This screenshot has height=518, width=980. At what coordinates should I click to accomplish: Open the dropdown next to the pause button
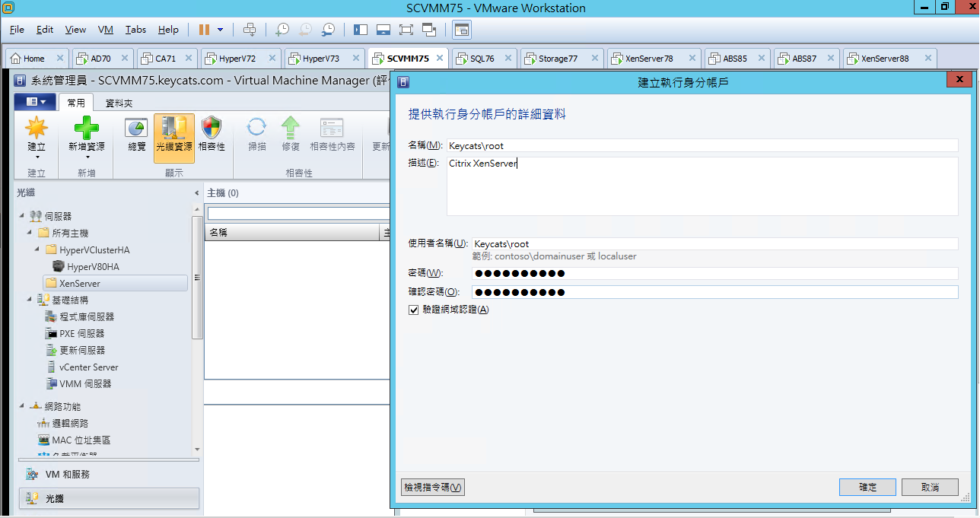tap(221, 30)
